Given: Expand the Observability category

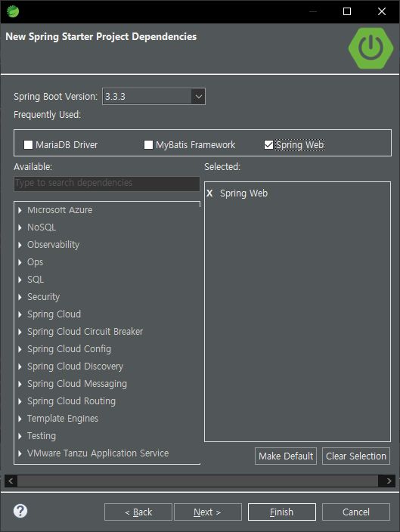Looking at the screenshot, I should (x=20, y=245).
